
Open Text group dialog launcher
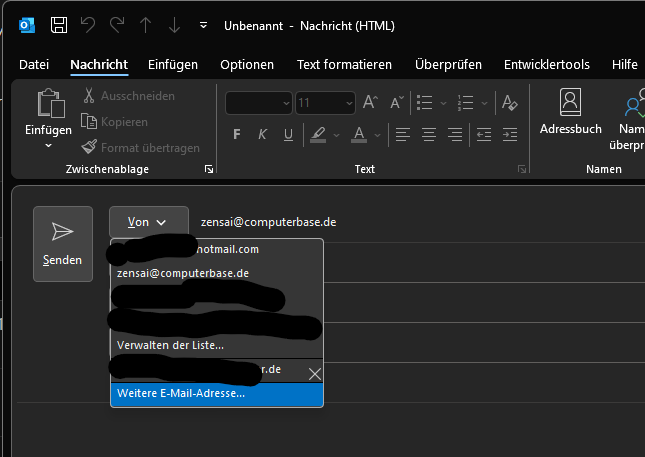tap(522, 169)
